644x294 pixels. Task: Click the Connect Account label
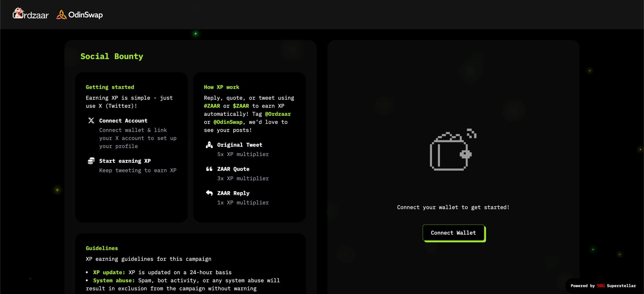(123, 121)
